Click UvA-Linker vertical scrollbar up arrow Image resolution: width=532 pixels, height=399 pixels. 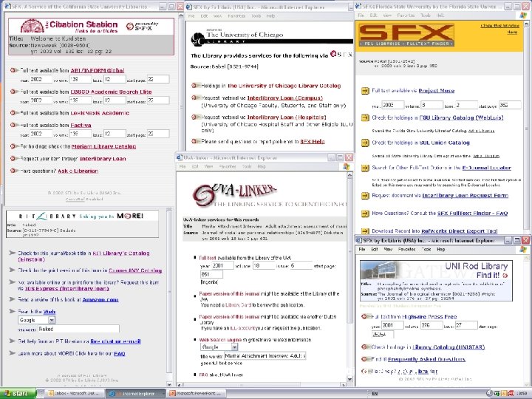point(349,175)
